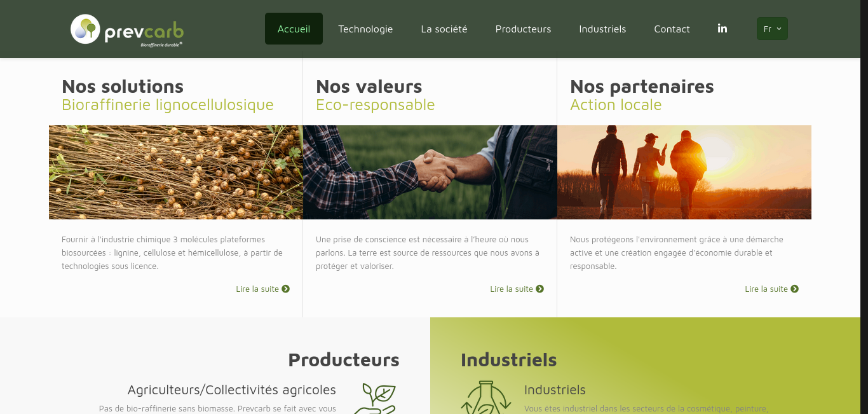Click Lire la suite under Nos valeurs

click(x=512, y=289)
